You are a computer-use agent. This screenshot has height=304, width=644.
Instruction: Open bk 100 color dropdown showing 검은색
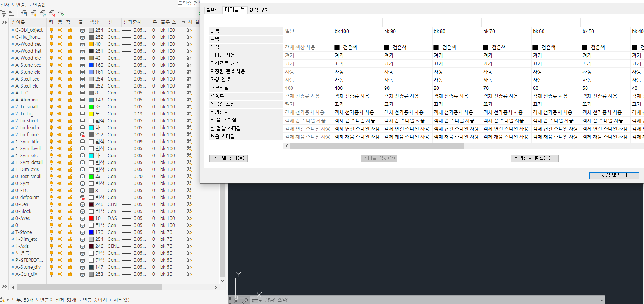click(357, 47)
